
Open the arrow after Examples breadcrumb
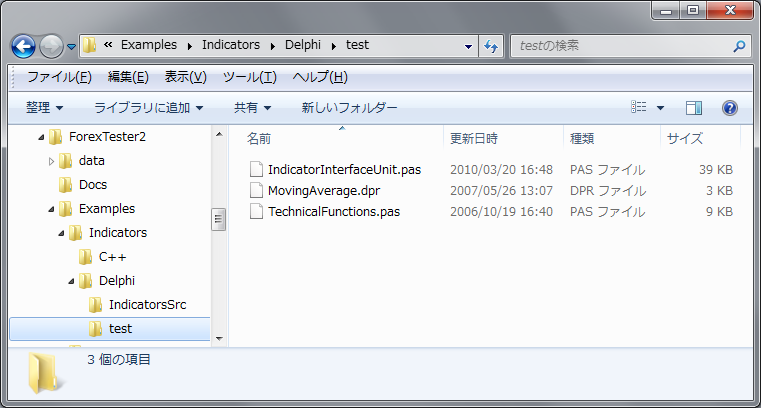[x=190, y=46]
